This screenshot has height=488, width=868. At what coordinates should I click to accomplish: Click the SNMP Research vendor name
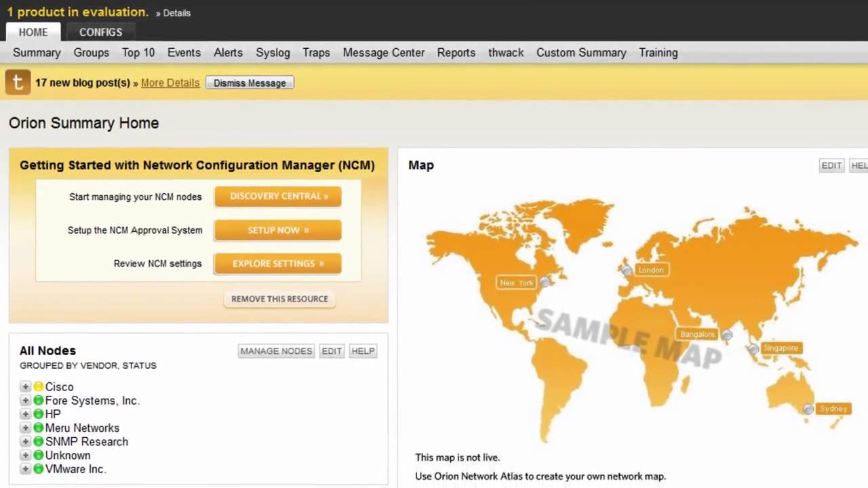click(x=87, y=441)
